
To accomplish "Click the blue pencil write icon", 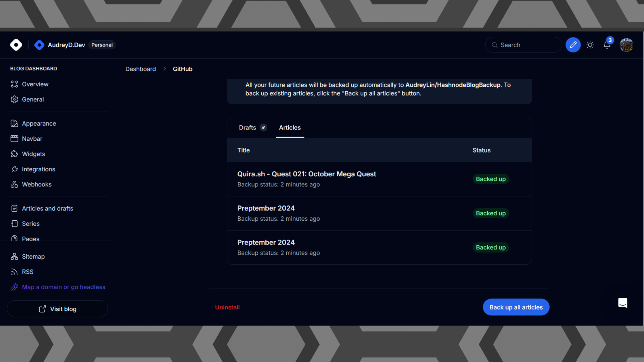I will click(x=573, y=45).
